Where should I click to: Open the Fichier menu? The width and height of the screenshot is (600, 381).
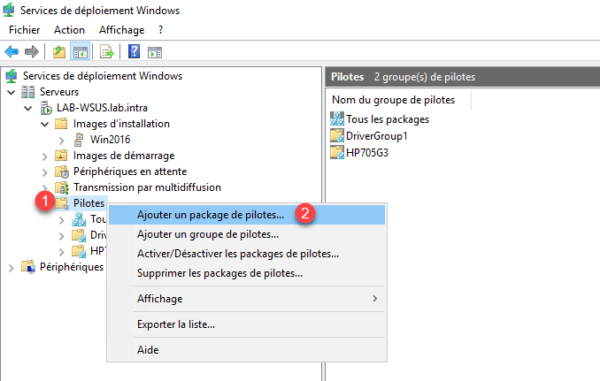coord(24,30)
